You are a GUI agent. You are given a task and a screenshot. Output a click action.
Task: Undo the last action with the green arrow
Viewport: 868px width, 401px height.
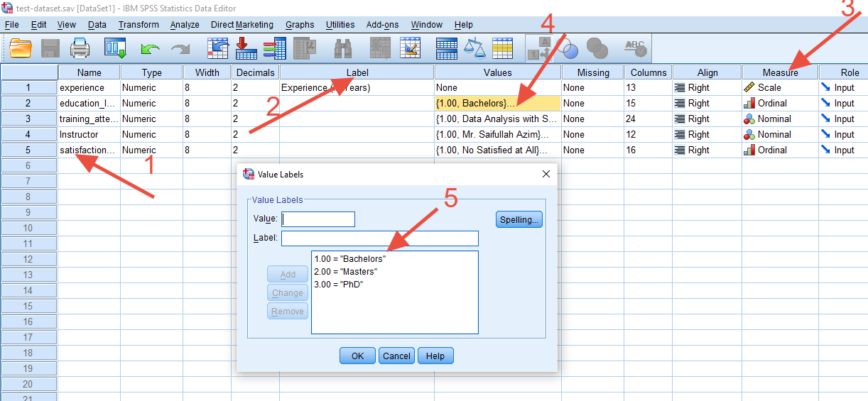tap(150, 48)
